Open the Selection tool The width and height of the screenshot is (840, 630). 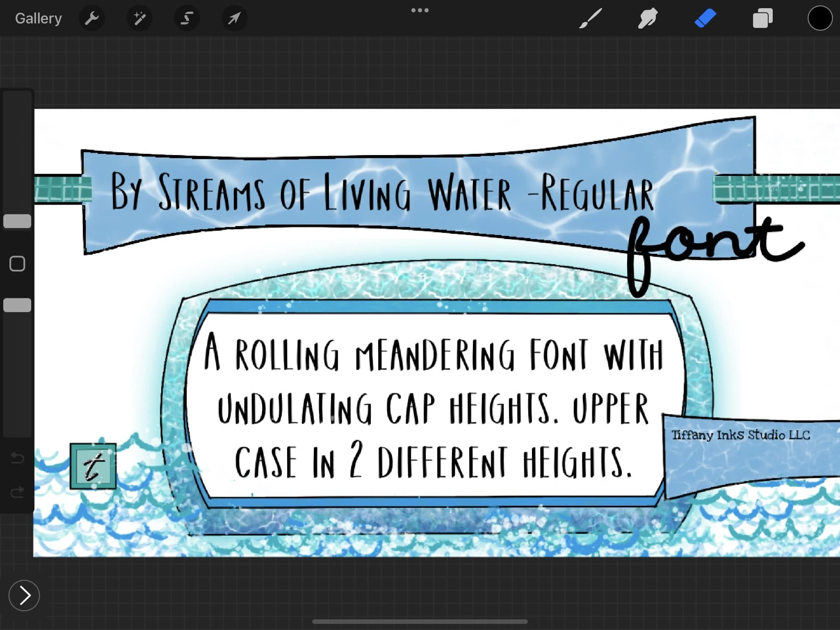tap(187, 18)
